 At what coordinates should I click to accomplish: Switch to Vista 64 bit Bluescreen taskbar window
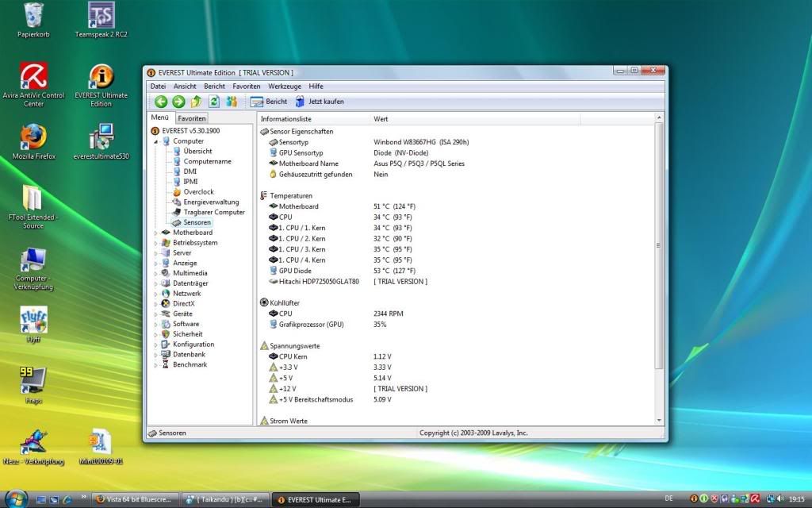(x=135, y=500)
